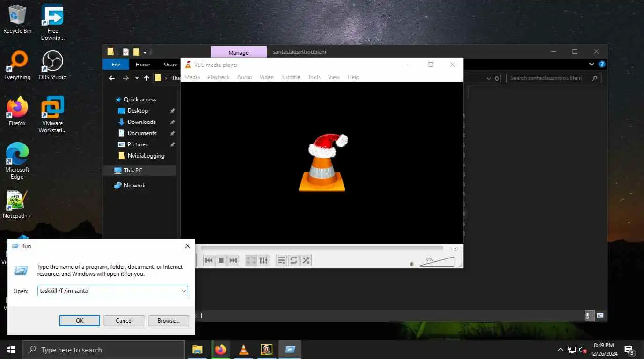
Task: Open VLC View menu
Action: click(x=334, y=77)
